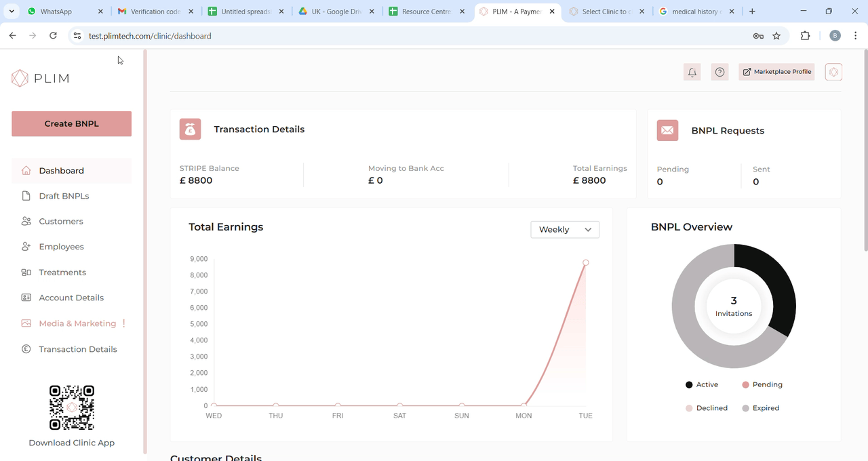Image resolution: width=868 pixels, height=461 pixels.
Task: Toggle the Pending legend item
Action: coord(762,384)
